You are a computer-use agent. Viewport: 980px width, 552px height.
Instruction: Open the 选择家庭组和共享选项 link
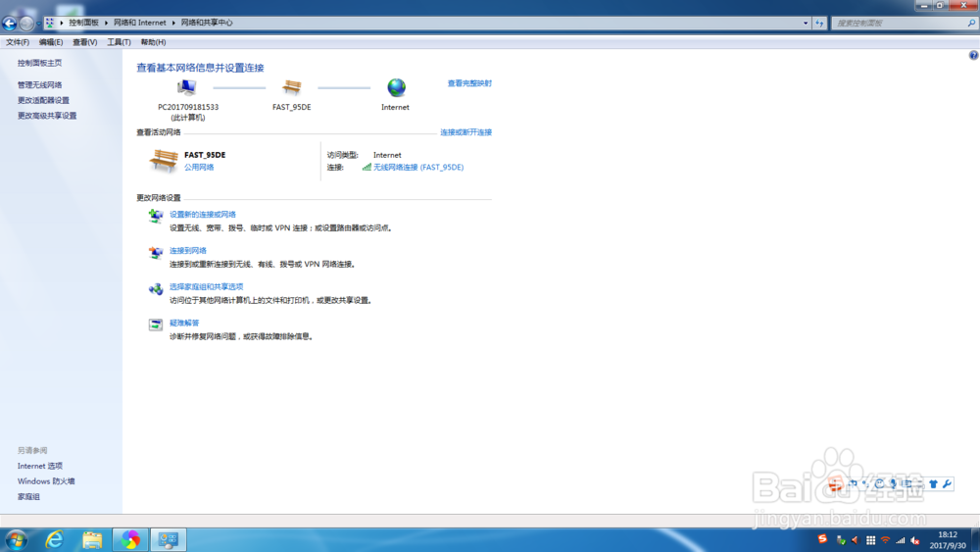coord(206,286)
